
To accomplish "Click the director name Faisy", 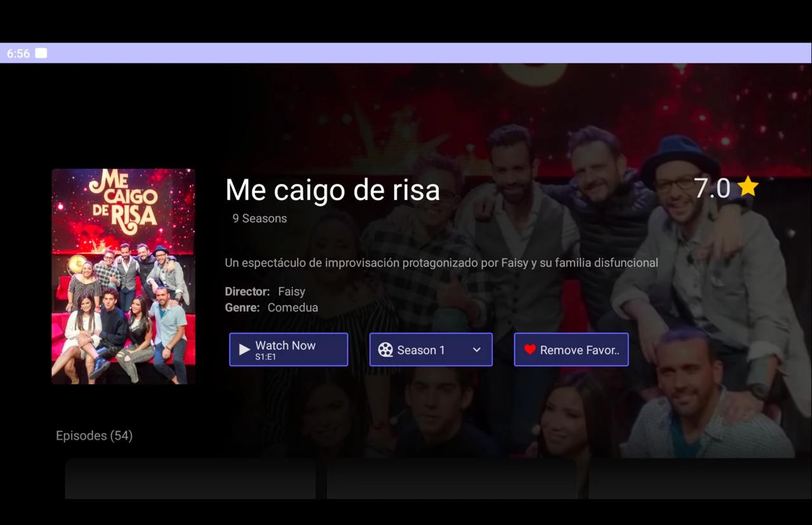I will click(292, 292).
